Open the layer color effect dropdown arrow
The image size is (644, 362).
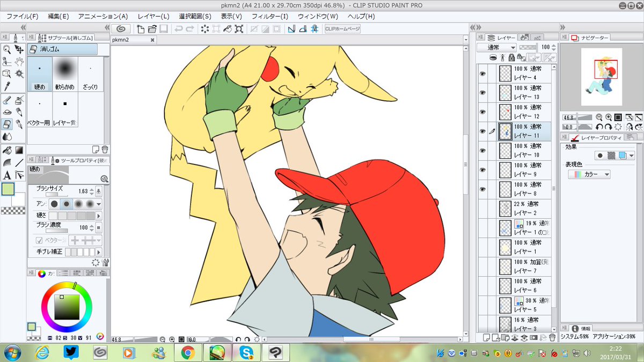(x=631, y=156)
